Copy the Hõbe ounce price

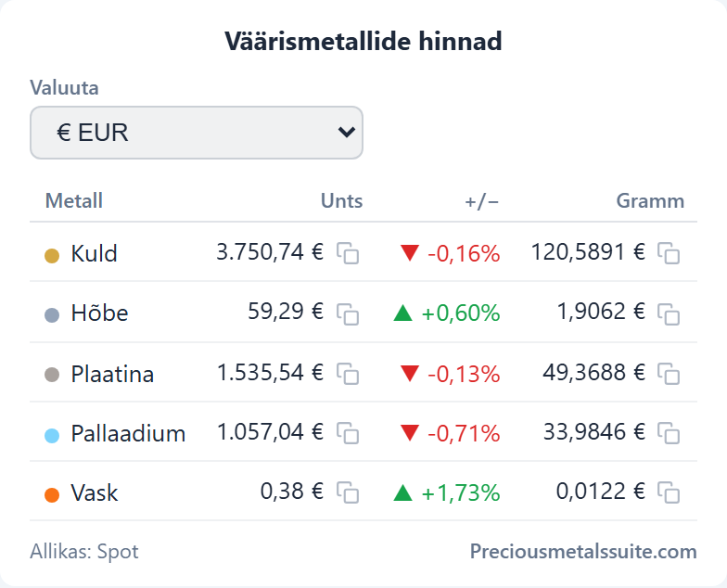tap(348, 313)
